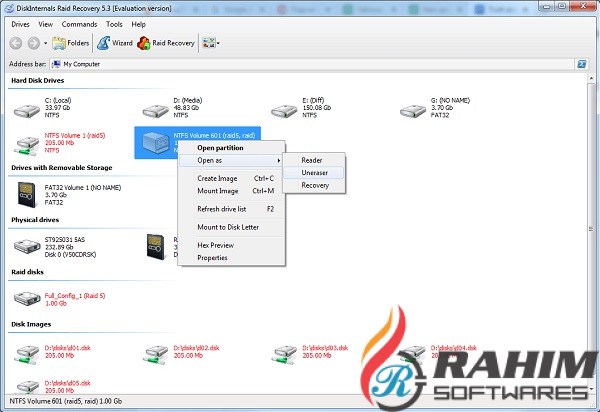Image resolution: width=600 pixels, height=412 pixels.
Task: Choose Uneraser in the Open as submenu
Action: tap(314, 173)
